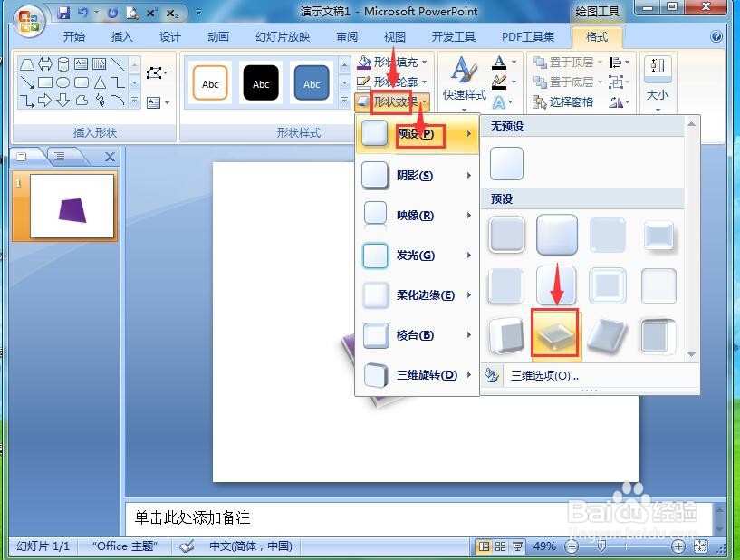Image resolution: width=740 pixels, height=560 pixels.
Task: Undo the last action
Action: pyautogui.click(x=83, y=13)
